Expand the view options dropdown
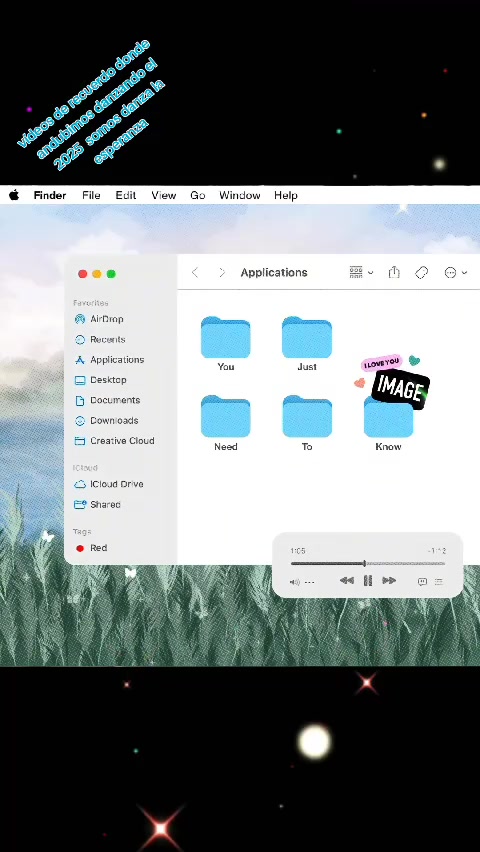Viewport: 480px width, 852px height. click(361, 272)
